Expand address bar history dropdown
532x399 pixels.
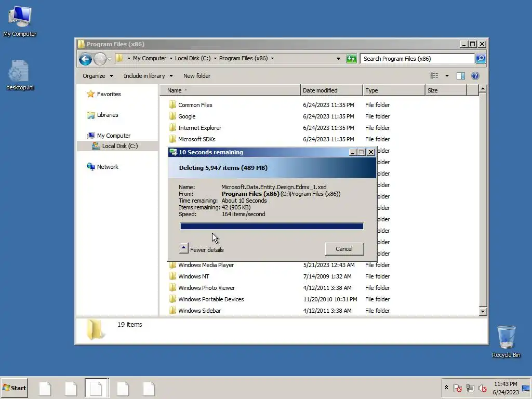(338, 59)
